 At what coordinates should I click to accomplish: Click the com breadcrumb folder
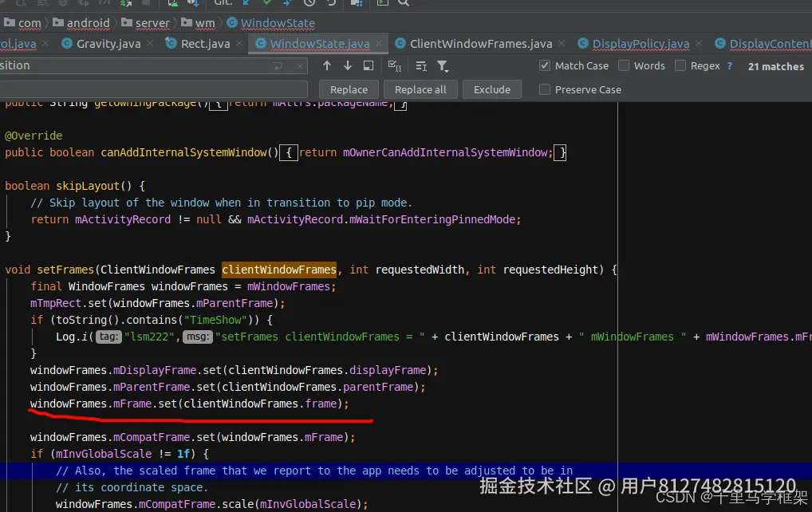click(x=23, y=23)
